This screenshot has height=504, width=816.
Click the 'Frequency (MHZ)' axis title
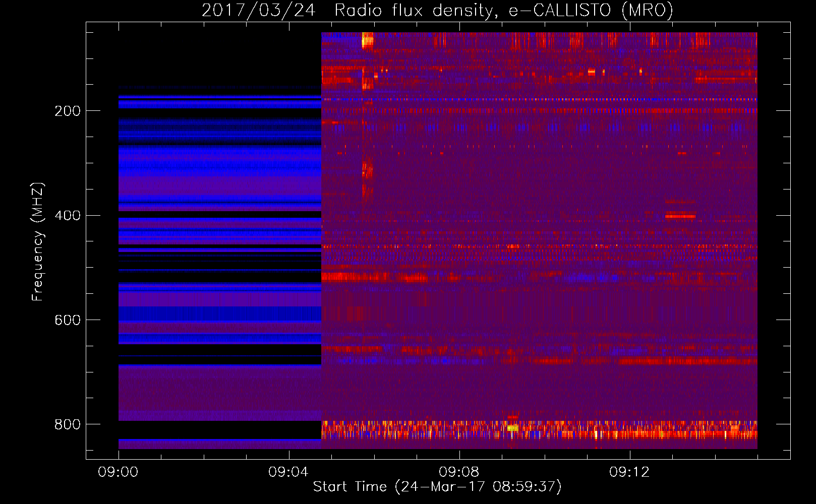(x=38, y=241)
